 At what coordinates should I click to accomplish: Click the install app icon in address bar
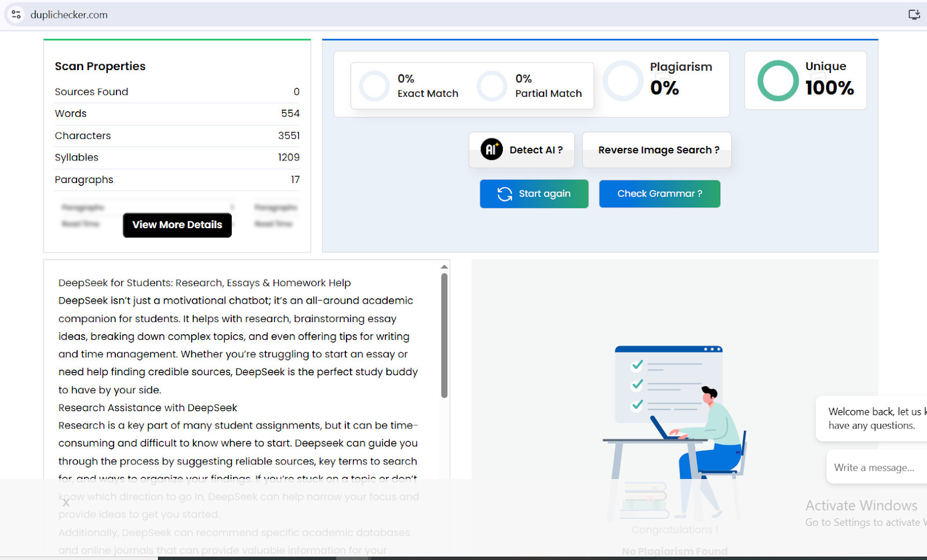click(x=914, y=14)
